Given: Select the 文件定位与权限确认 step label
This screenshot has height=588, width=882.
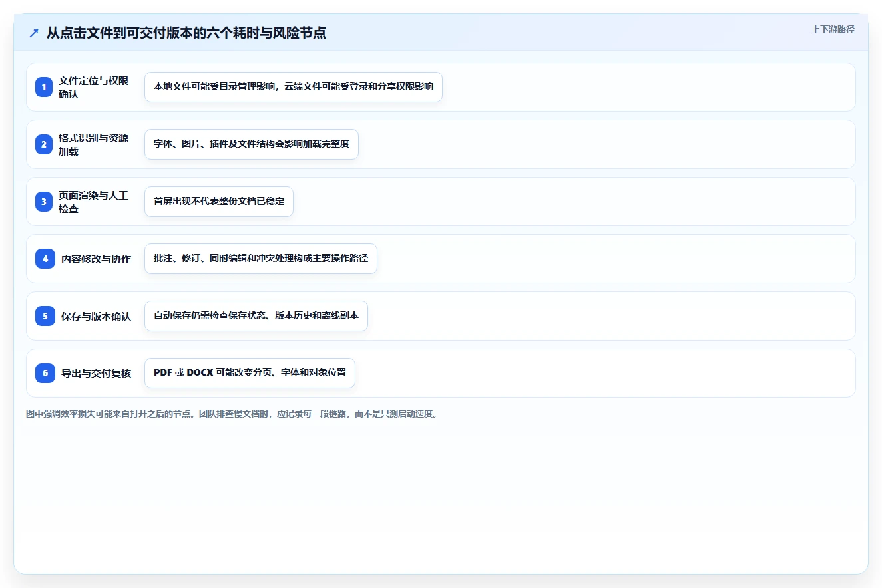Looking at the screenshot, I should [x=94, y=87].
